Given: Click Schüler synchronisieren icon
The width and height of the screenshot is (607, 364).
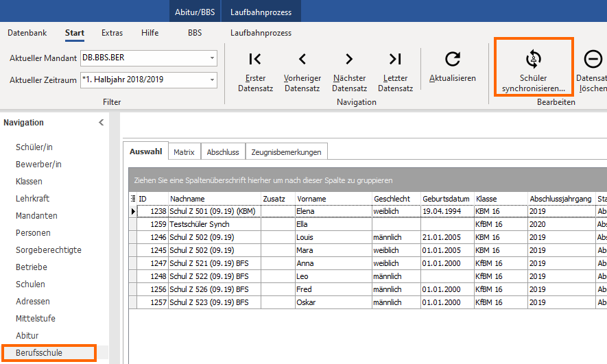Looking at the screenshot, I should 534,59.
